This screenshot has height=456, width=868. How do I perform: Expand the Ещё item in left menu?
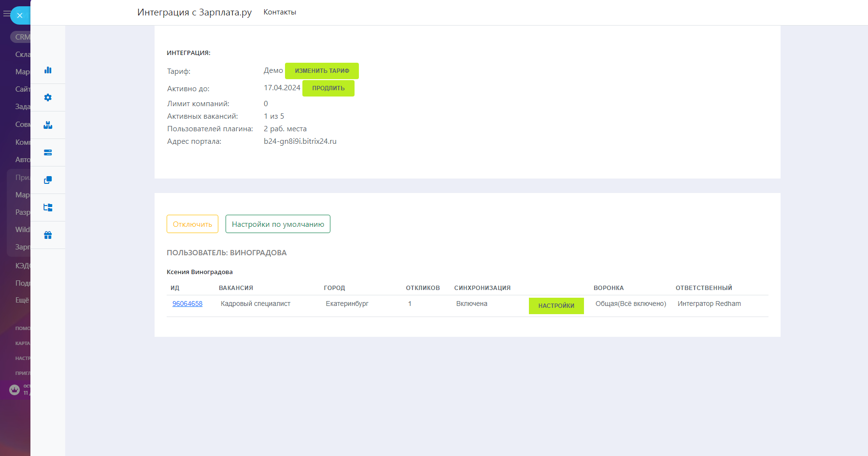pyautogui.click(x=22, y=300)
